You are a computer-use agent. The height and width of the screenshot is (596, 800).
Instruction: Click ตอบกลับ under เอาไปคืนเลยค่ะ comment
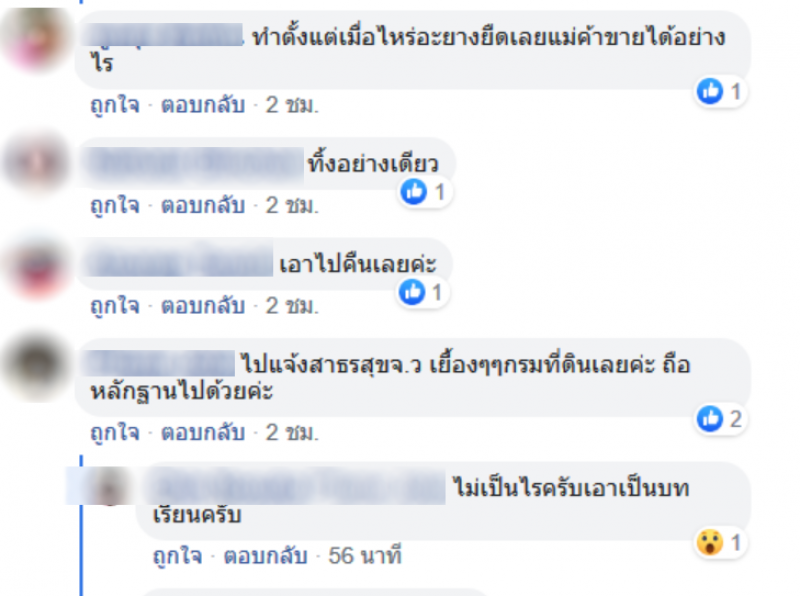pos(203,306)
